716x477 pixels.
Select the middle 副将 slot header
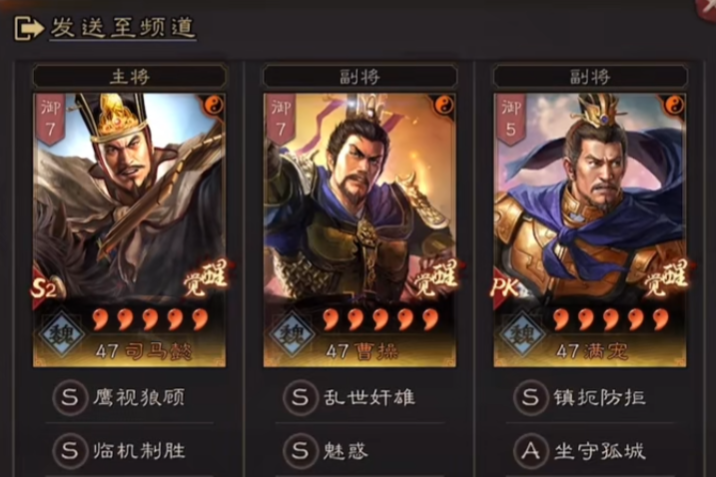coord(360,76)
